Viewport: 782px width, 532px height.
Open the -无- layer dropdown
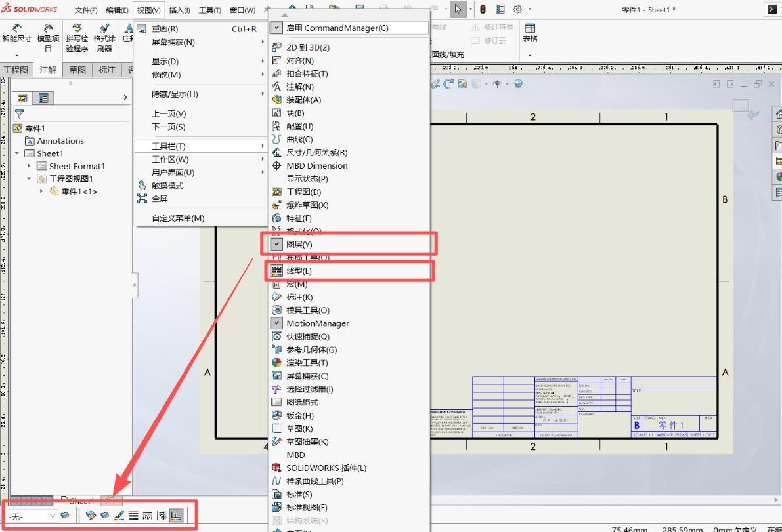32,516
